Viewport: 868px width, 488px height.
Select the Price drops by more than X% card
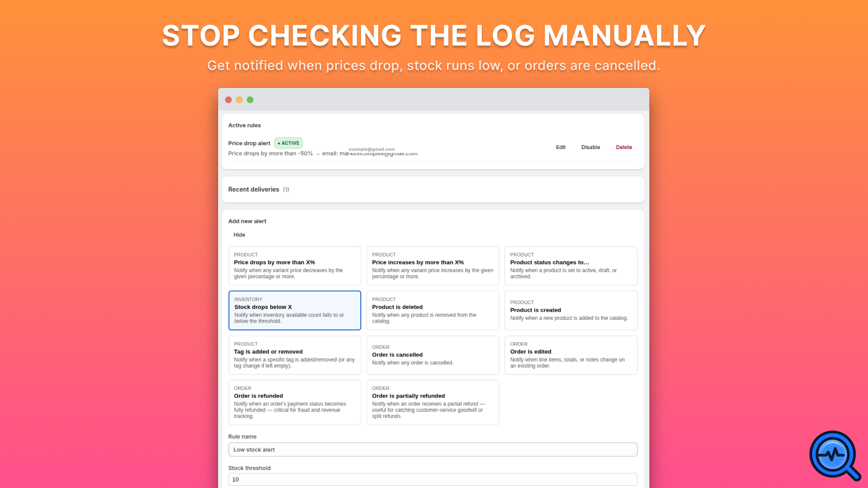coord(295,266)
